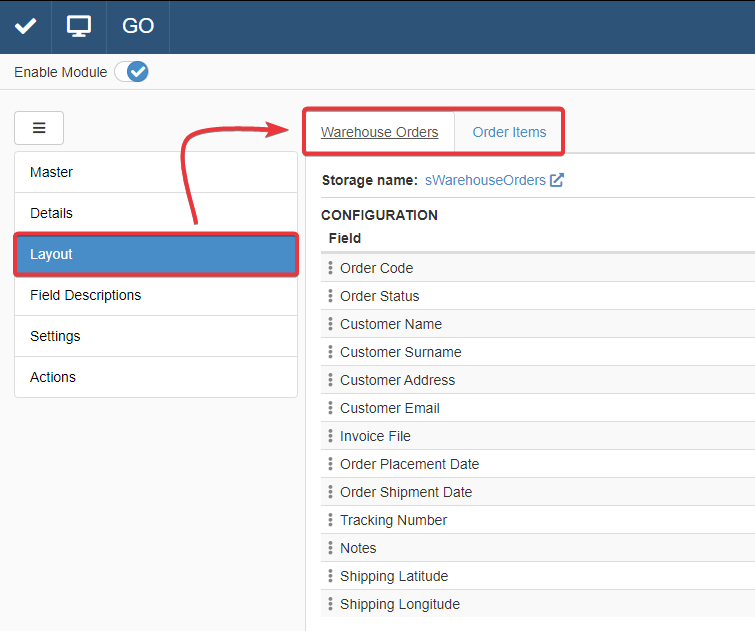Click drag handle beside Shipping Longitude
Image resolution: width=755 pixels, height=631 pixels.
[x=330, y=604]
